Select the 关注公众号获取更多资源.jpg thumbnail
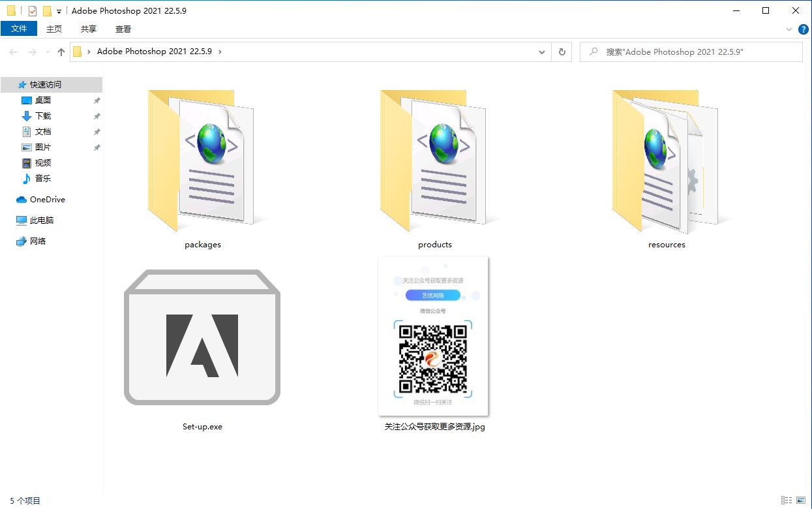Screen dimensions: 812x509 [x=433, y=336]
